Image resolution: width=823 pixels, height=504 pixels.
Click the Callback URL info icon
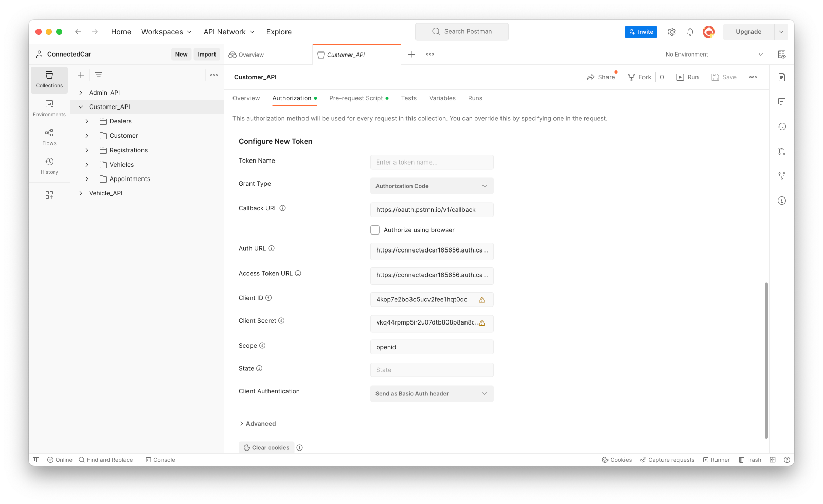pyautogui.click(x=283, y=208)
